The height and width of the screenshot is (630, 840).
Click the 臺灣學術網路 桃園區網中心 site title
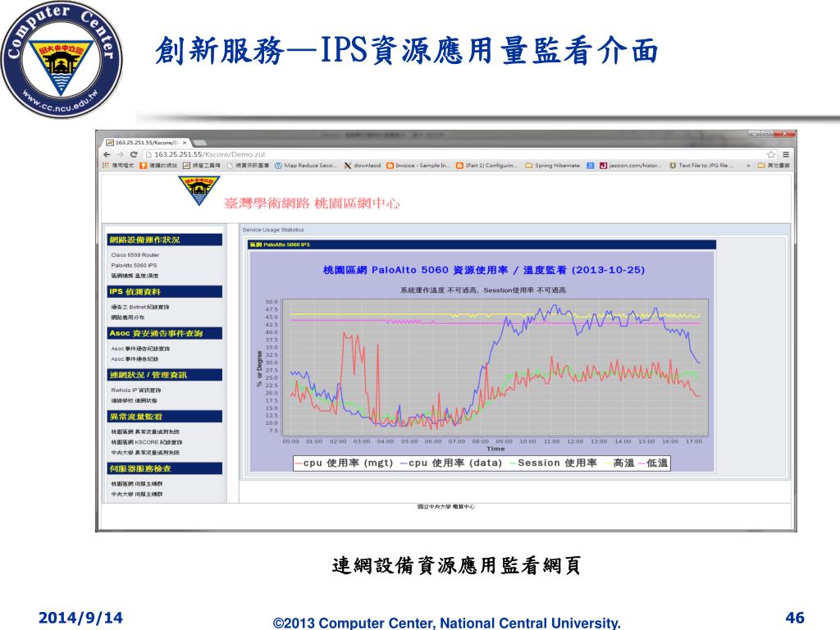pyautogui.click(x=312, y=203)
